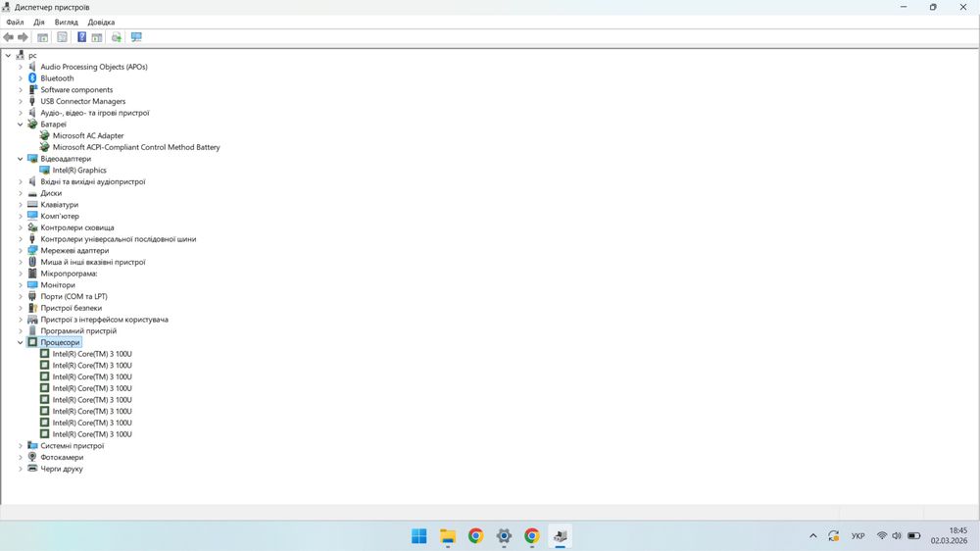Click the Фотокамери camera icon

32,457
